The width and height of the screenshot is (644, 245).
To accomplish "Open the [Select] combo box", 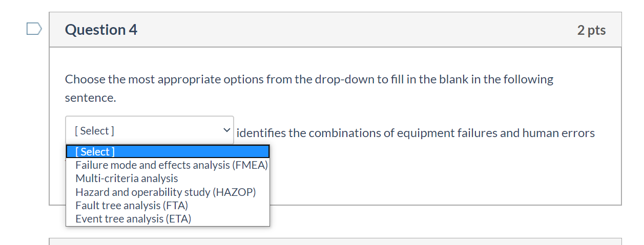I will point(149,130).
